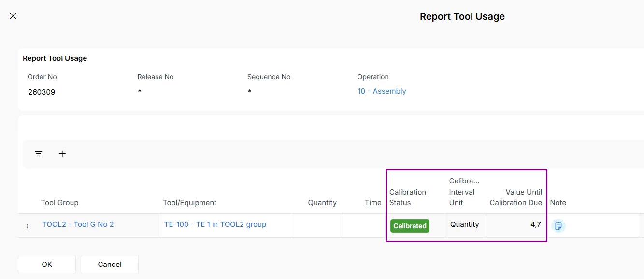Image resolution: width=644 pixels, height=279 pixels.
Task: Open row actions three-dot menu
Action: pyautogui.click(x=27, y=226)
